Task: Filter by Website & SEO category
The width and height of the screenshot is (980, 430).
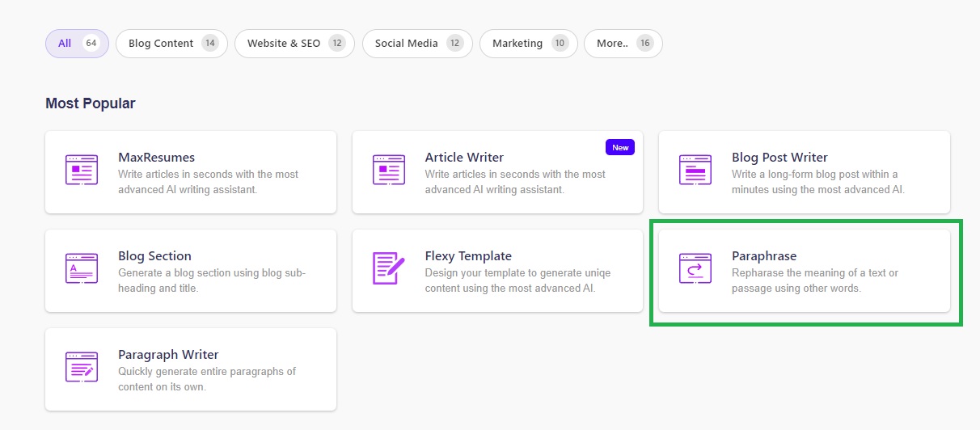Action: [x=294, y=44]
